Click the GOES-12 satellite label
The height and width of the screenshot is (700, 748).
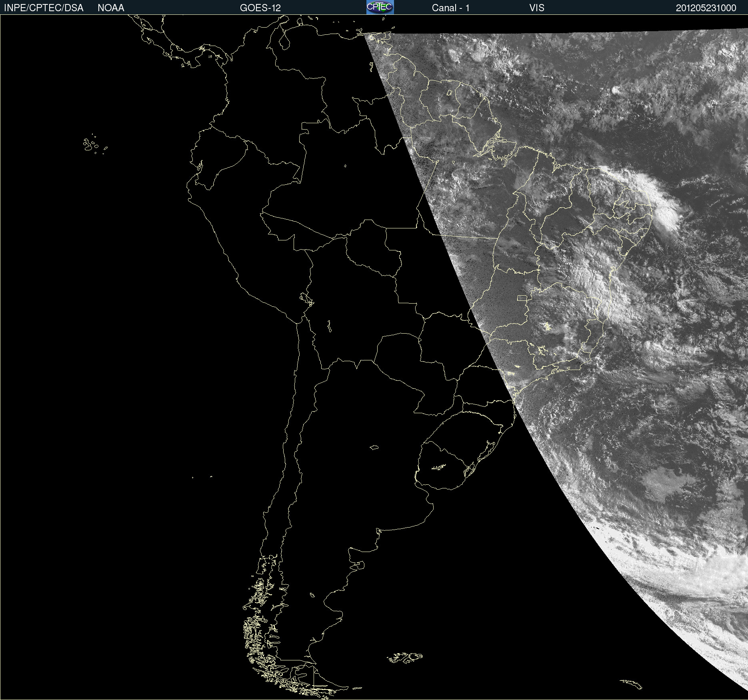click(x=260, y=8)
